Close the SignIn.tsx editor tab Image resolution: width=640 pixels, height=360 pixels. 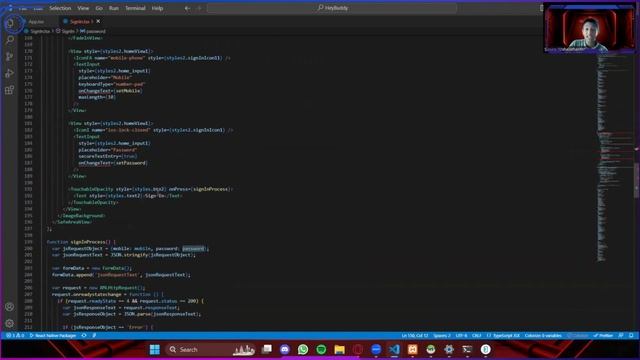pos(98,21)
